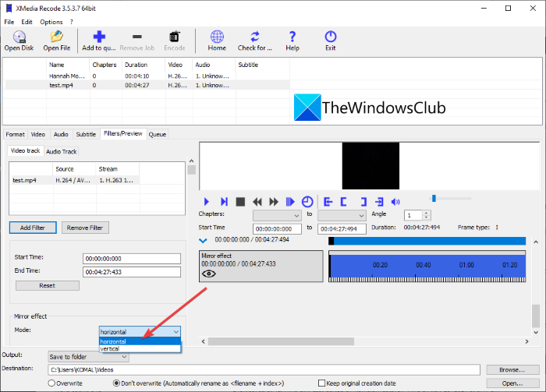Click the clock time icon in preview controls
This screenshot has width=546, height=392.
[x=307, y=202]
